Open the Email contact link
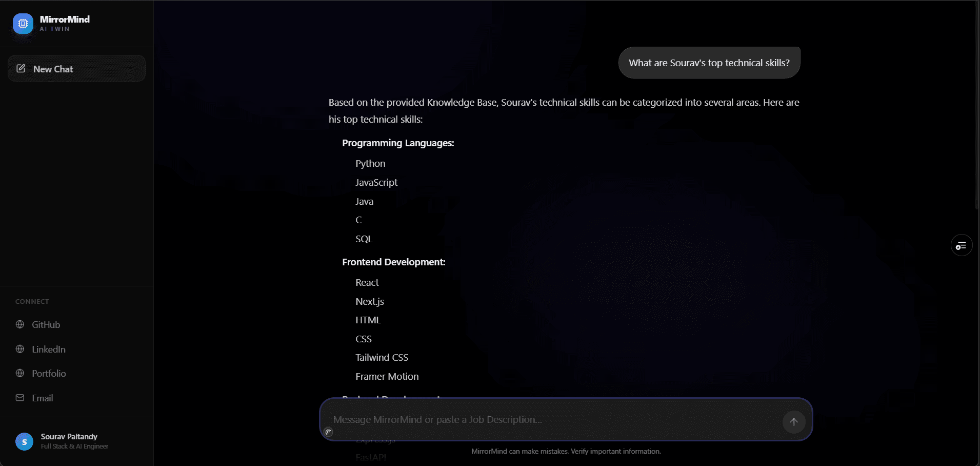Image resolution: width=980 pixels, height=466 pixels. pos(43,398)
